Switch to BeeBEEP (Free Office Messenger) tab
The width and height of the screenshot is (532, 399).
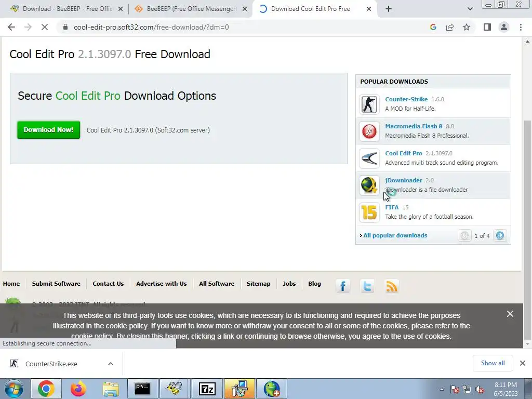[190, 9]
